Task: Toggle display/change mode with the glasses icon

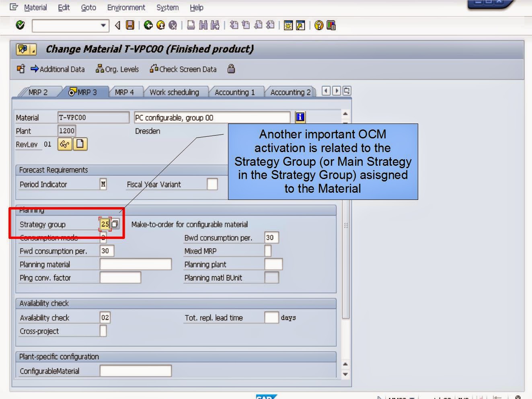Action: click(x=64, y=144)
